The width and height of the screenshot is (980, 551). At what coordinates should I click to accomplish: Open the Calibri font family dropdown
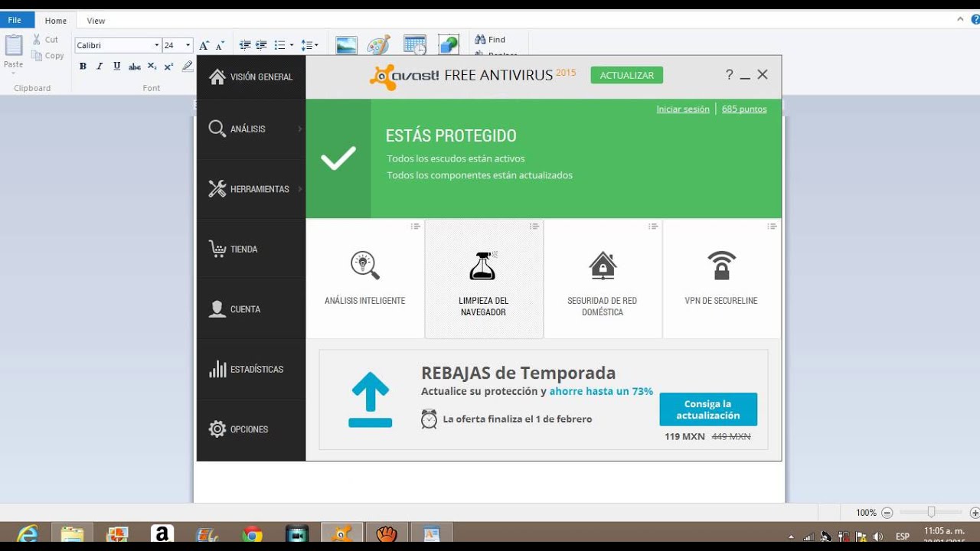(x=157, y=45)
